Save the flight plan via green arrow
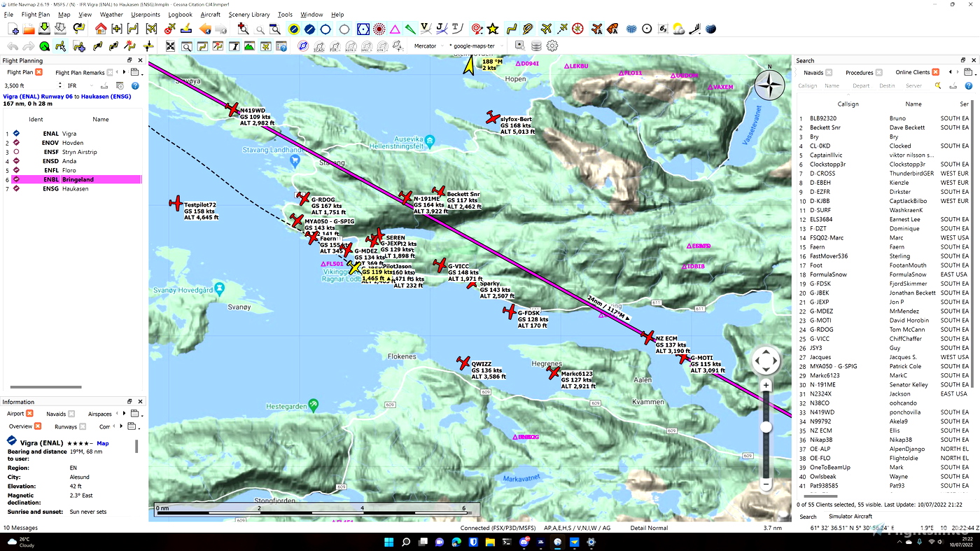 point(44,29)
